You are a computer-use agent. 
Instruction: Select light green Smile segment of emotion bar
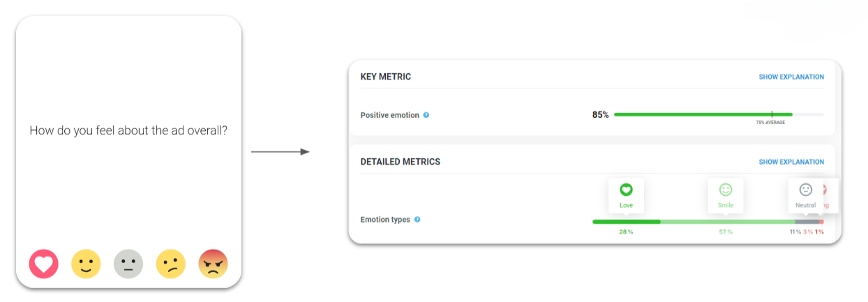[728, 222]
